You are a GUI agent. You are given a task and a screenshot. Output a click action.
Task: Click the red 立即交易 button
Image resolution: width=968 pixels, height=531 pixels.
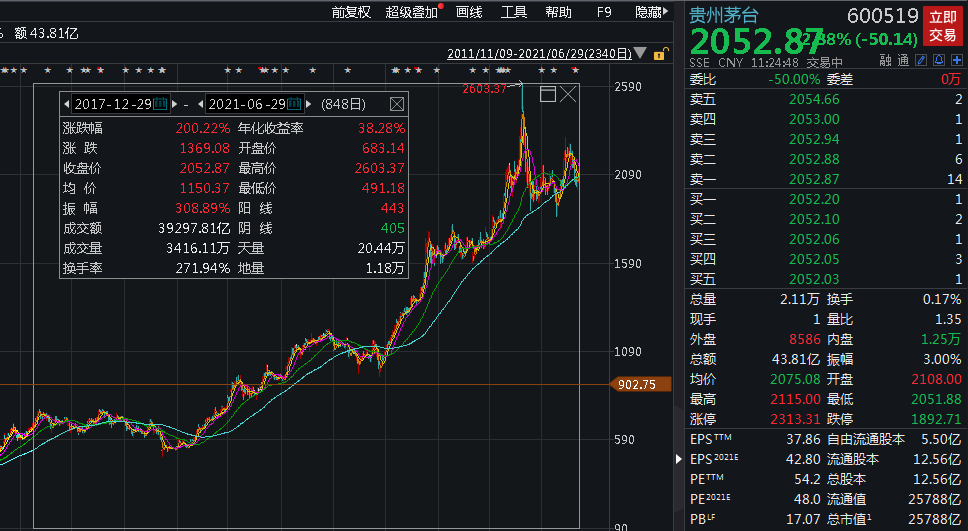pos(943,25)
